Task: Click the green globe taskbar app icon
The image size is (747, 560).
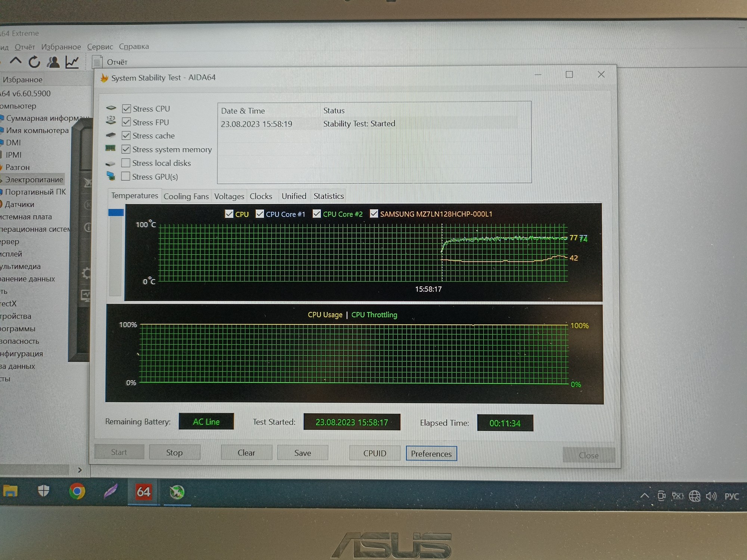Action: point(177,492)
